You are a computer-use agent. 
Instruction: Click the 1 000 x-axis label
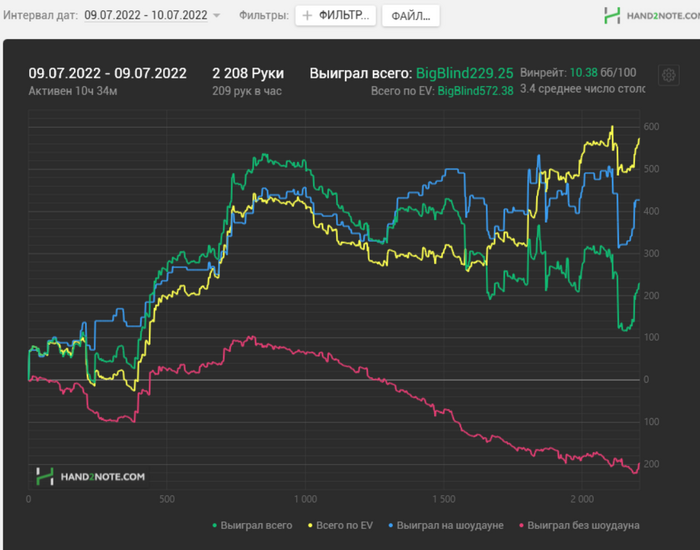click(x=305, y=499)
